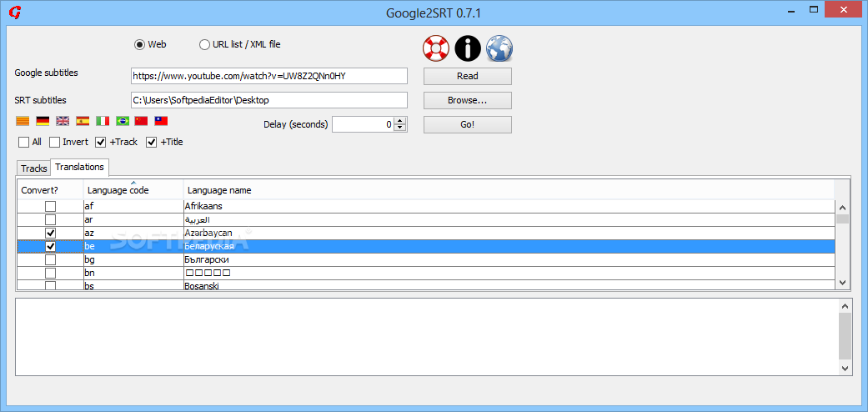Select the Беларуская language name cell

[509, 246]
